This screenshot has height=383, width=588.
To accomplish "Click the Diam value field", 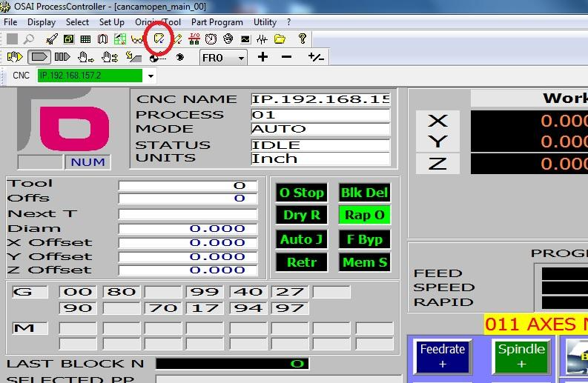I will [188, 229].
